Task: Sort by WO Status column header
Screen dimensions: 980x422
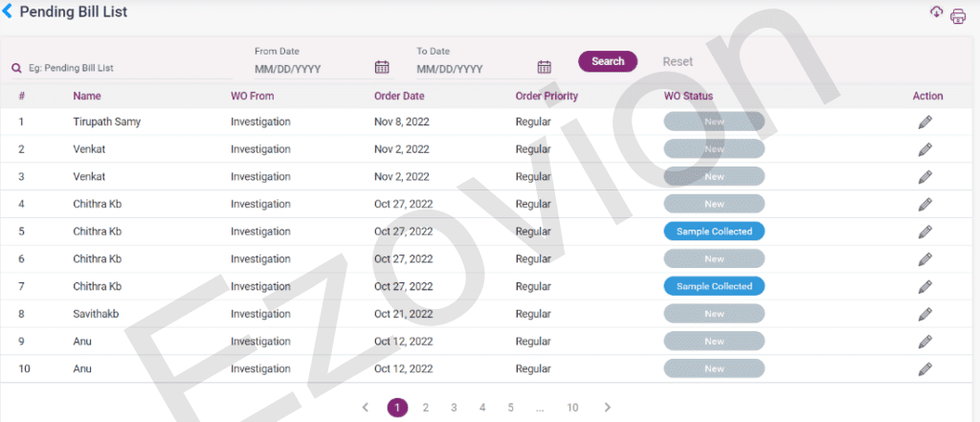Action: pos(688,97)
